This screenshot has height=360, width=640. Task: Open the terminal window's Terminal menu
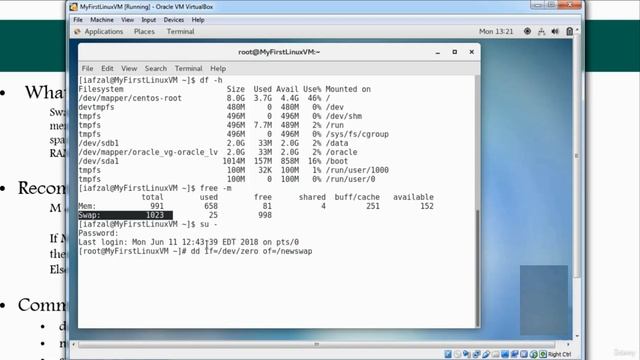click(x=188, y=68)
